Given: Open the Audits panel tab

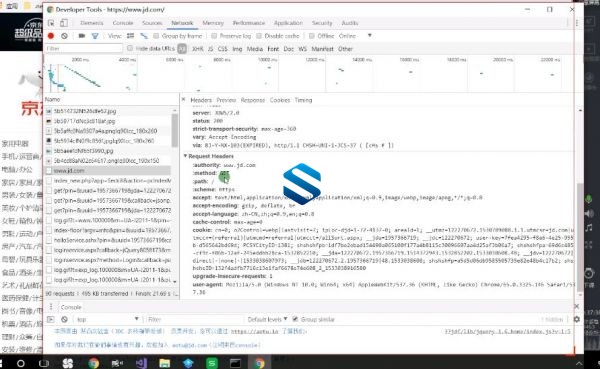Looking at the screenshot, I should point(350,23).
